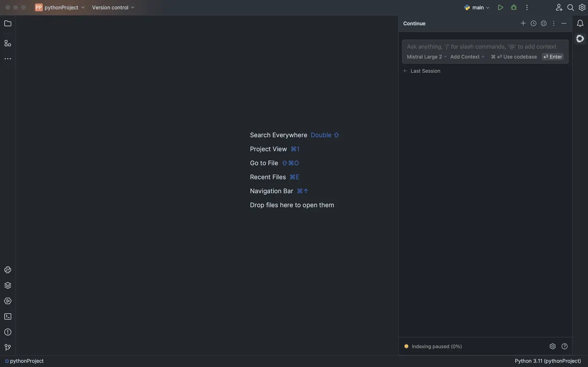The image size is (588, 367).
Task: Open Search Everywhere magnifier icon
Action: [571, 7]
